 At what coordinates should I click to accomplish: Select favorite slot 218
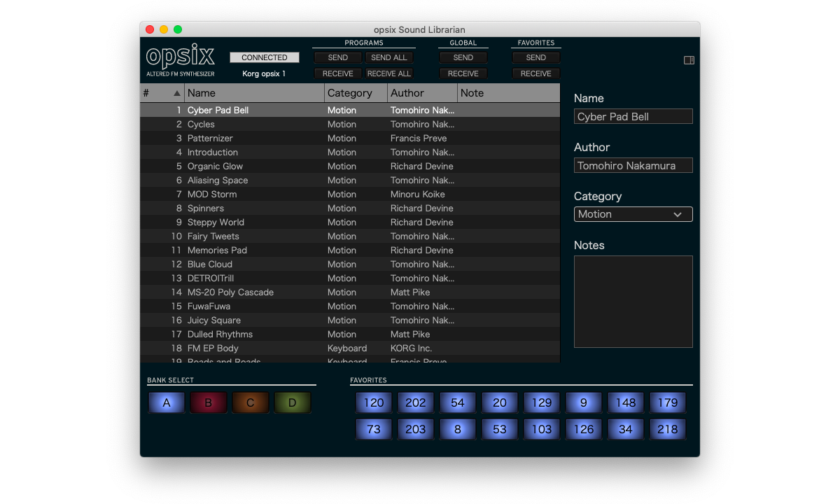(668, 429)
